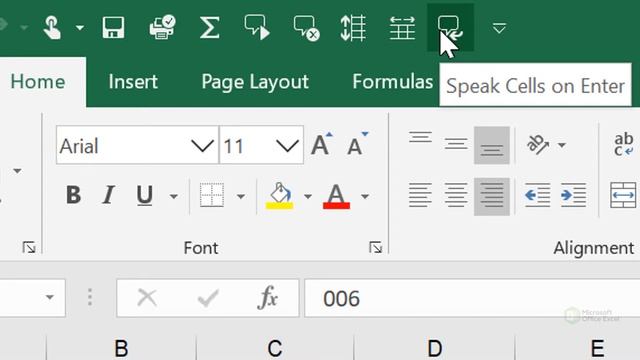
Task: Click Increase Font Size icon
Action: (x=322, y=144)
